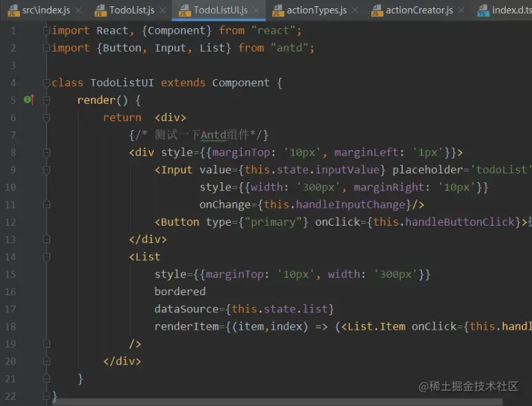
Task: Open the actionCreator.js tab
Action: [x=418, y=10]
